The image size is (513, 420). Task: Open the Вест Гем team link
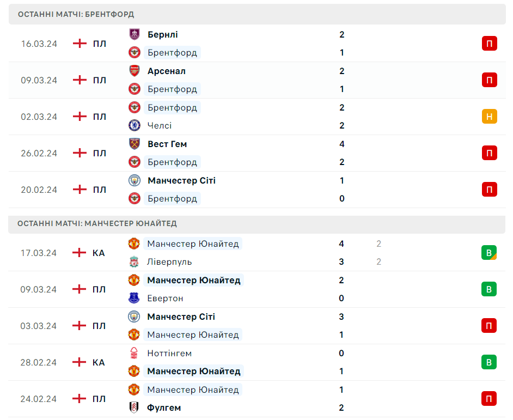167,144
